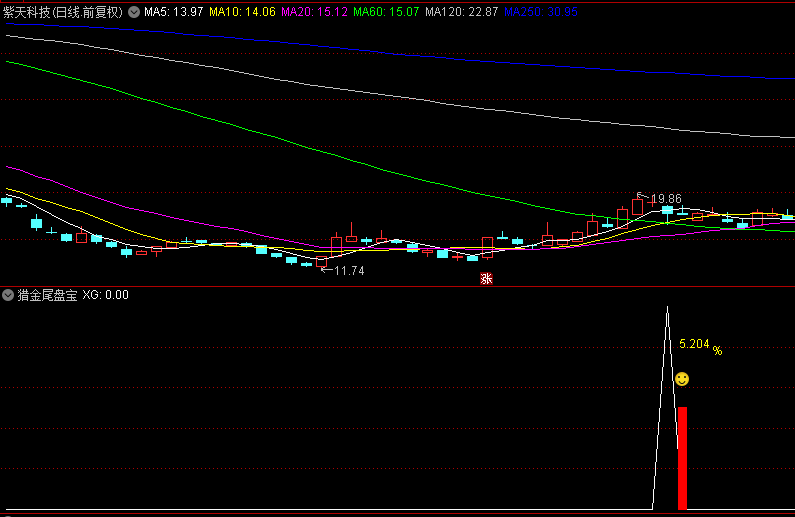Select the MA20: 15.12 label
Screen dimensions: 795x517
pyautogui.click(x=314, y=12)
